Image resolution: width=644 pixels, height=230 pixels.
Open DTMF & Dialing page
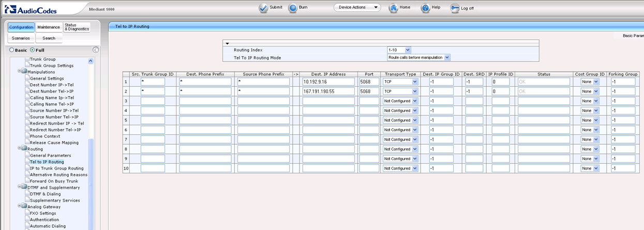(x=46, y=194)
